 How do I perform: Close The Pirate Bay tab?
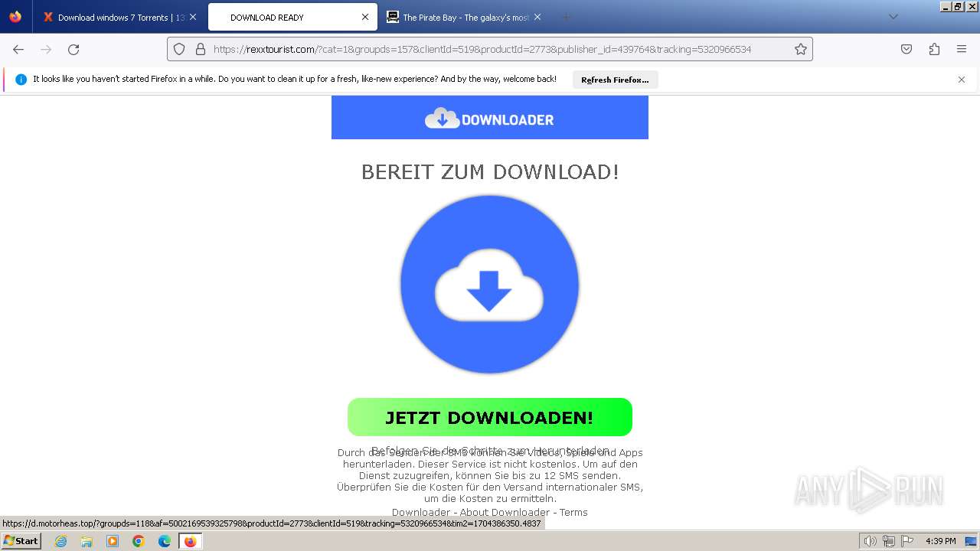tap(537, 17)
